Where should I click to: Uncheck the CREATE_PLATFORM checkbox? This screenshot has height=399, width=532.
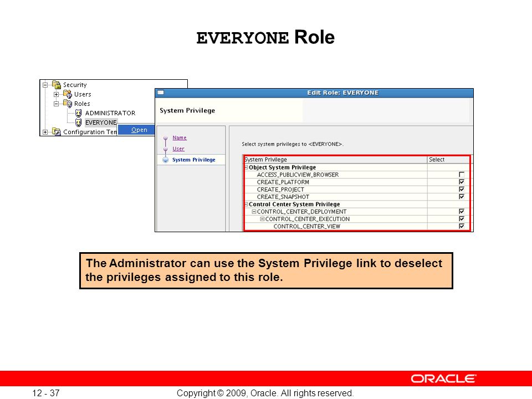click(x=462, y=182)
